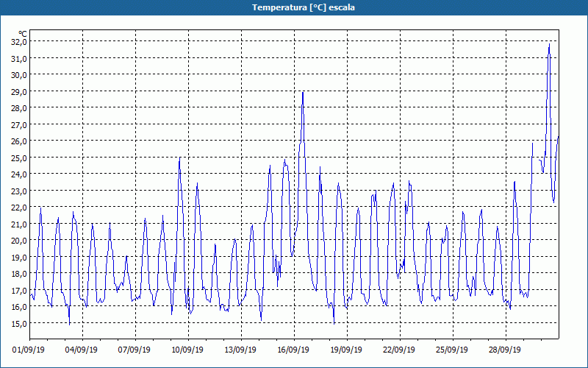Select the 17,0 axis value
Image resolution: width=588 pixels, height=368 pixels.
click(x=19, y=290)
